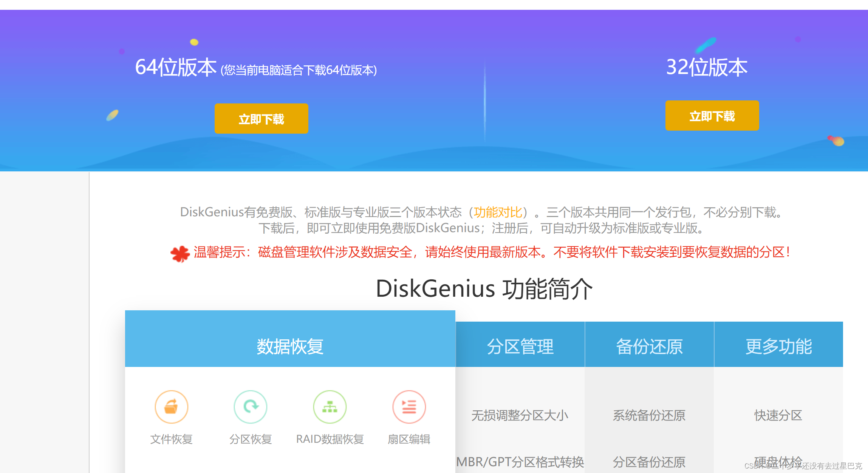The width and height of the screenshot is (868, 473).
Task: Switch to the 更多功能 tab
Action: (x=778, y=346)
